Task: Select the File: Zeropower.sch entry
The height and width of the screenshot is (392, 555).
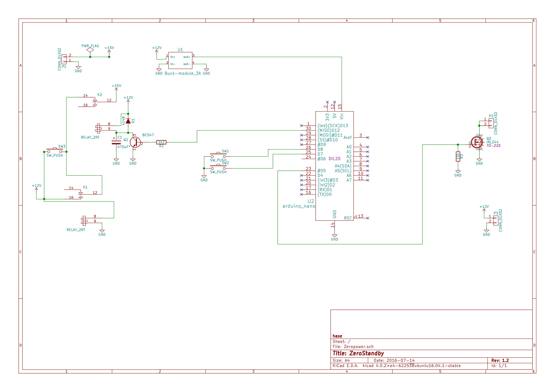Action: point(353,346)
